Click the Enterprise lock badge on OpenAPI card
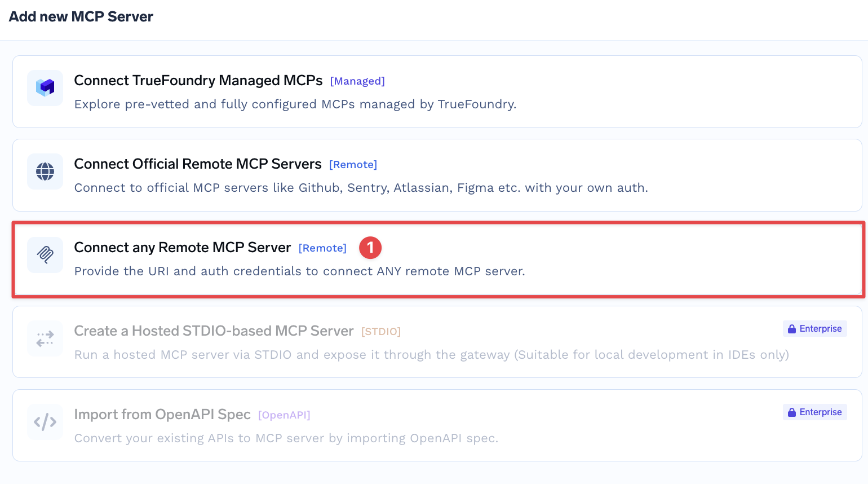This screenshot has height=484, width=868. coord(814,412)
